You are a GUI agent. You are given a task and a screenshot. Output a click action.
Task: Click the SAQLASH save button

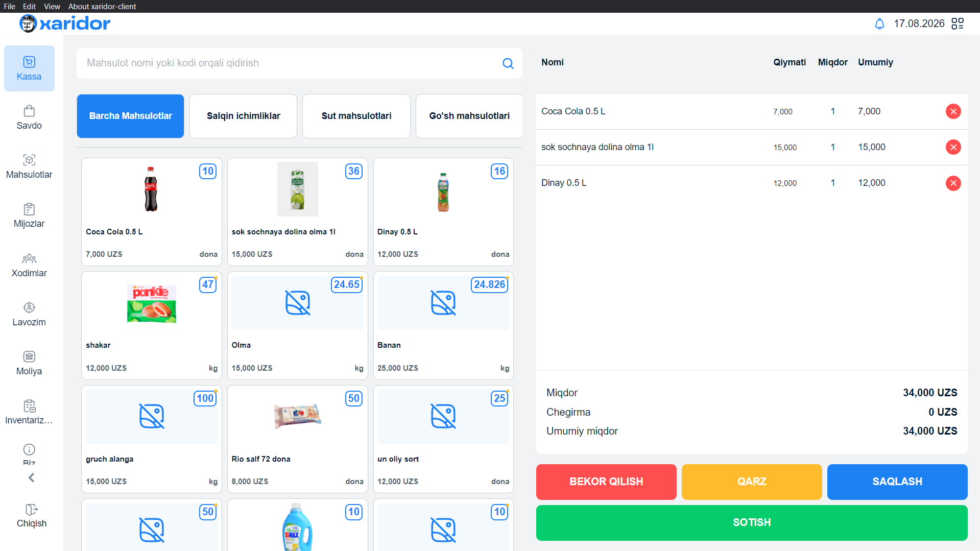click(x=897, y=482)
